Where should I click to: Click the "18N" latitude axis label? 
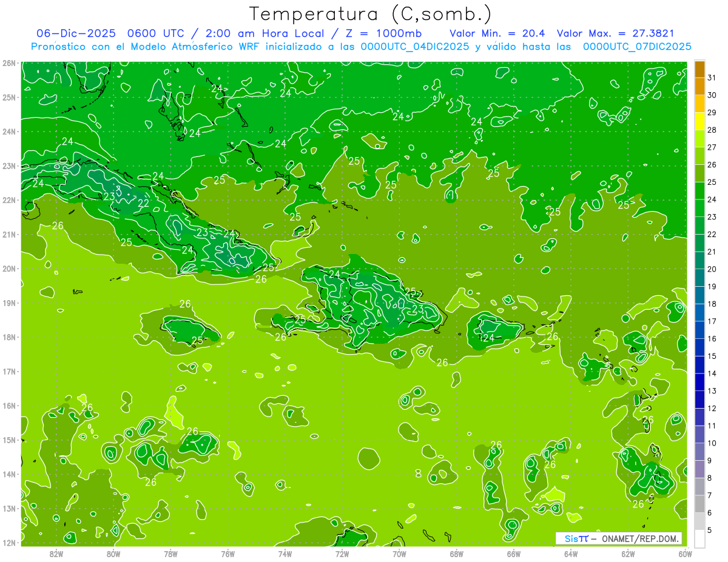click(9, 337)
